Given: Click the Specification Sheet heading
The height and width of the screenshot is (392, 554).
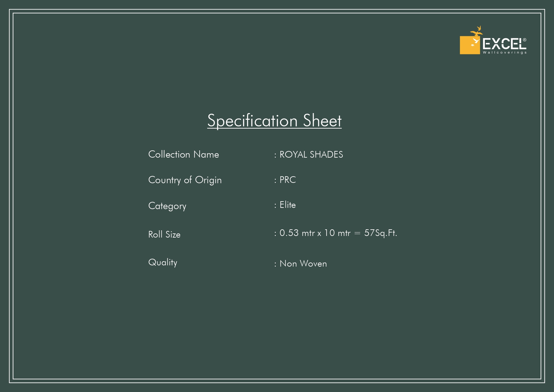Looking at the screenshot, I should click(274, 121).
